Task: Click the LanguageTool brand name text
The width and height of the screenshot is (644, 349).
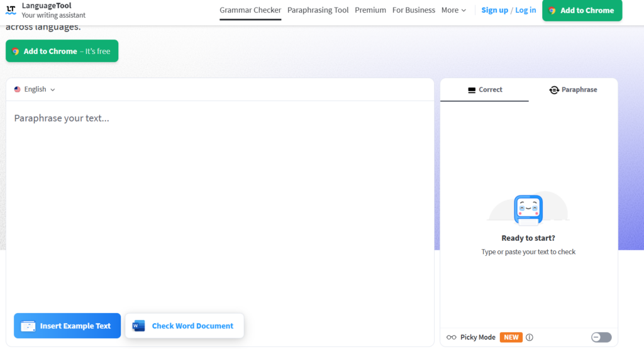Action: 47,5
